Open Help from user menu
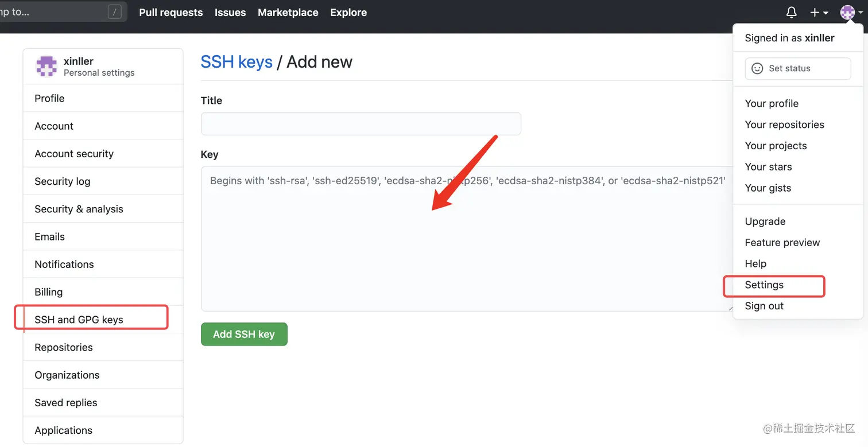 [x=797, y=264]
